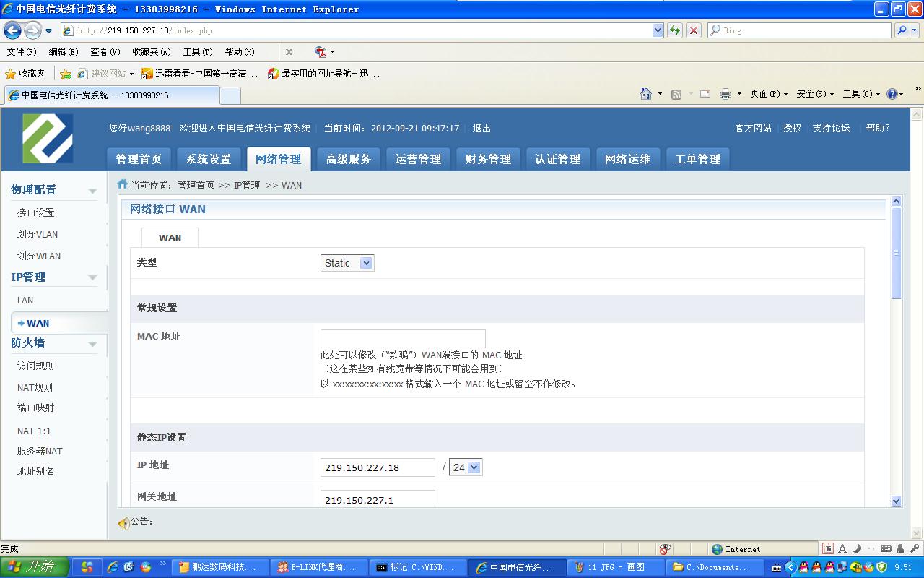924x578 pixels.
Task: Switch to the 系统设置 tab
Action: (x=209, y=159)
